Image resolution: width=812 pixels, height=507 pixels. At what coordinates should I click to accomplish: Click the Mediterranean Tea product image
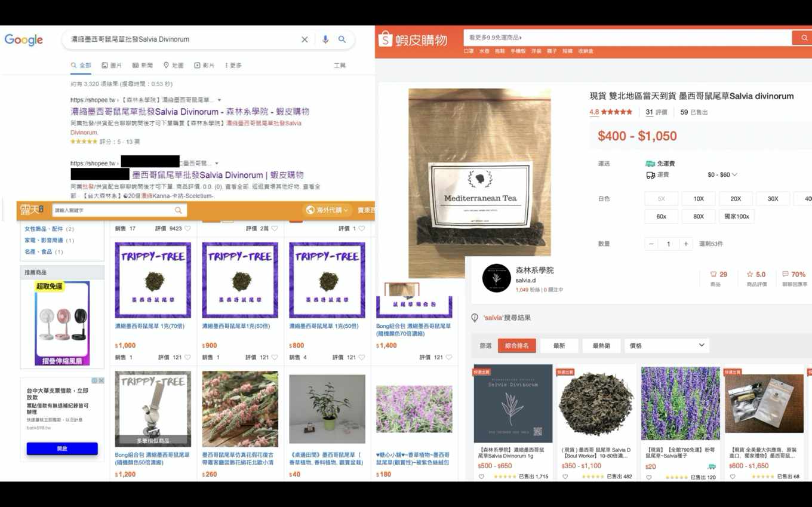[479, 183]
